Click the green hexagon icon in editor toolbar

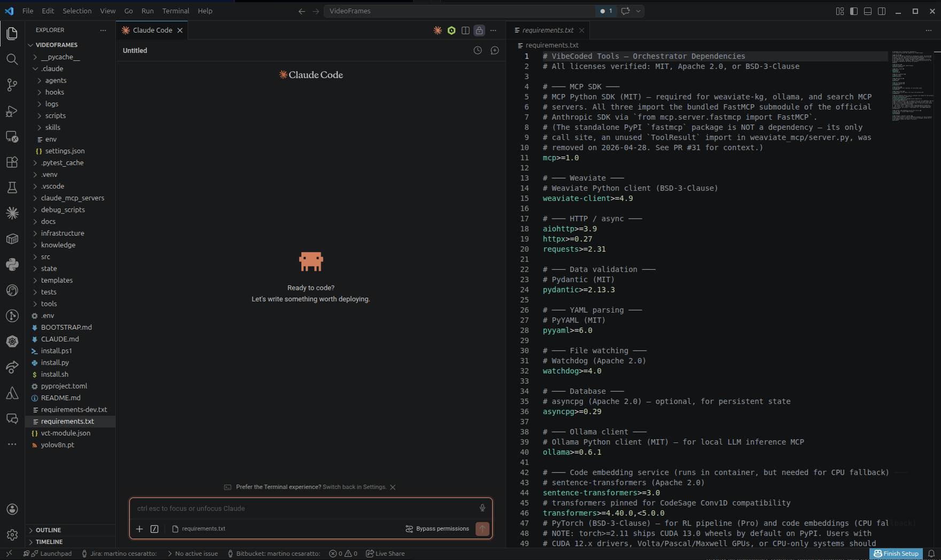point(452,30)
